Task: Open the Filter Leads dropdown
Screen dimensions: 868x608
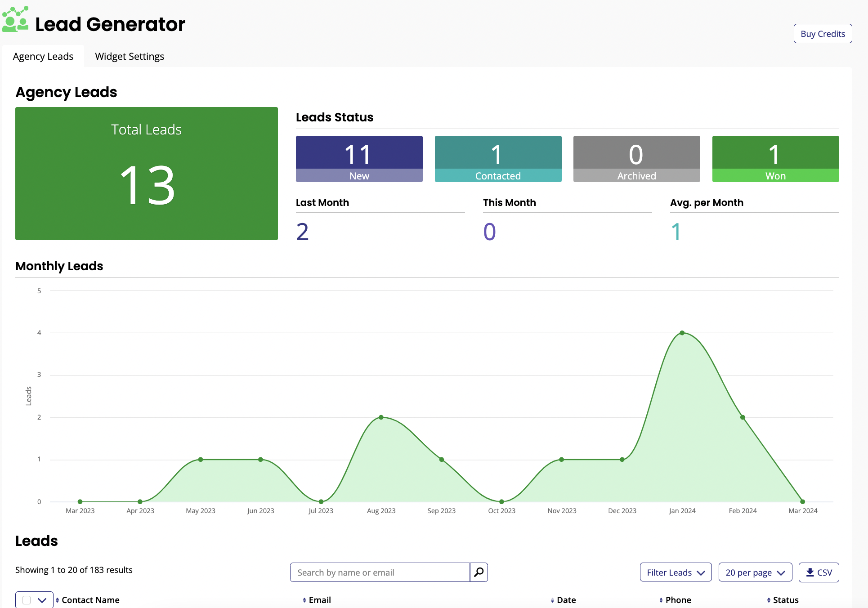Action: 675,572
